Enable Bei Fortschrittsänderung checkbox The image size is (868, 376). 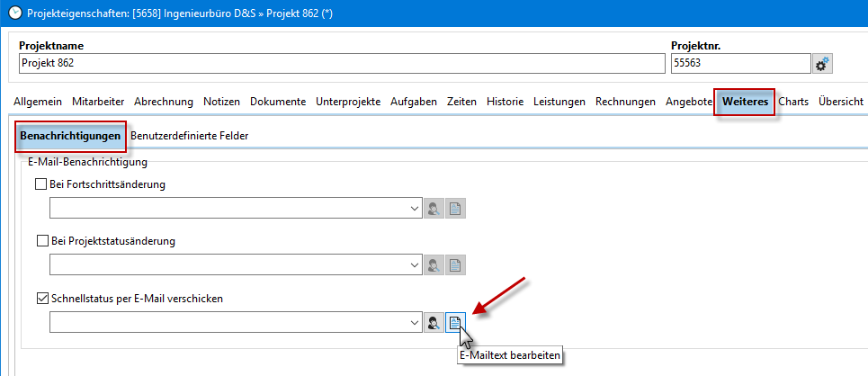[40, 184]
